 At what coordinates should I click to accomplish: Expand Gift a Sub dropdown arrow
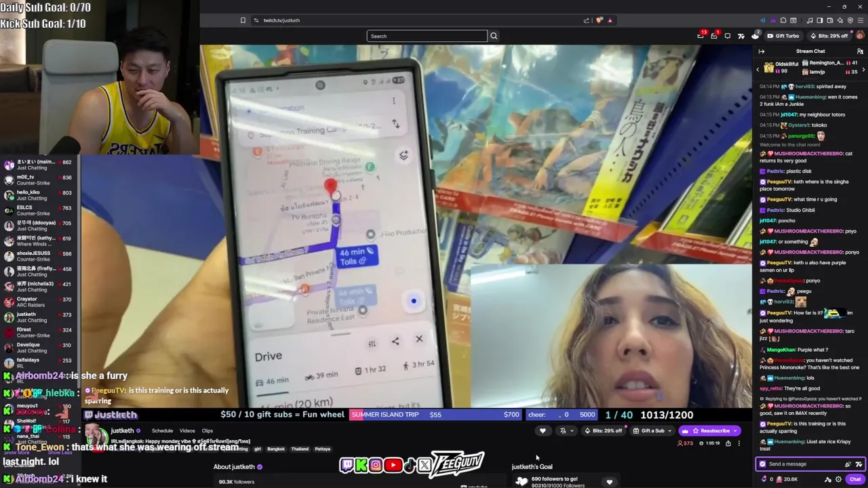tap(671, 431)
